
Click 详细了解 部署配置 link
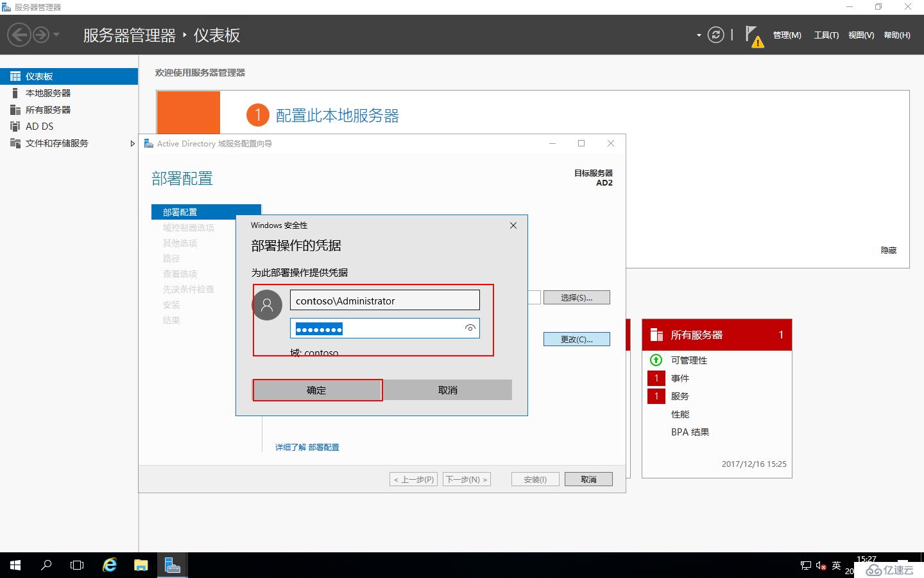307,447
